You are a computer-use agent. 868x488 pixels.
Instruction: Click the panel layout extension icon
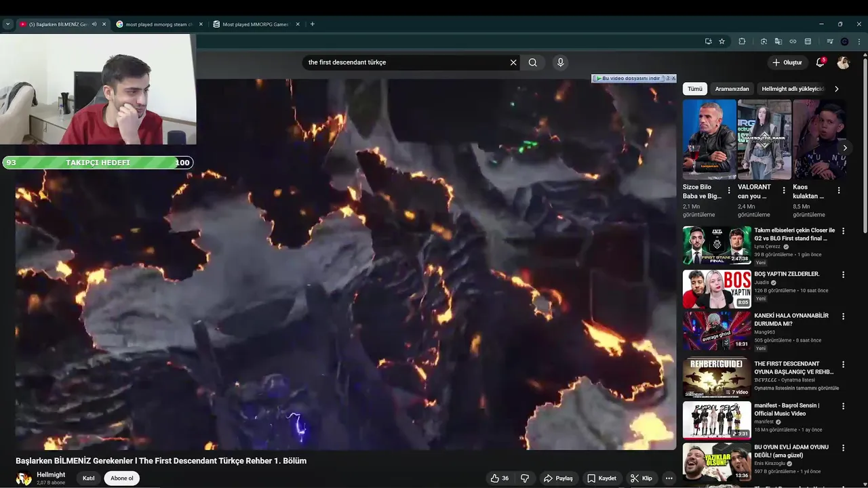(808, 41)
